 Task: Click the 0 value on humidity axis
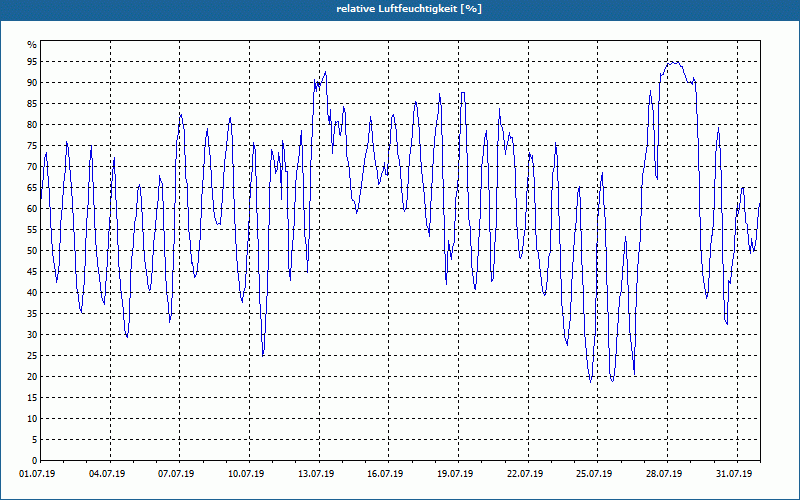(x=35, y=461)
